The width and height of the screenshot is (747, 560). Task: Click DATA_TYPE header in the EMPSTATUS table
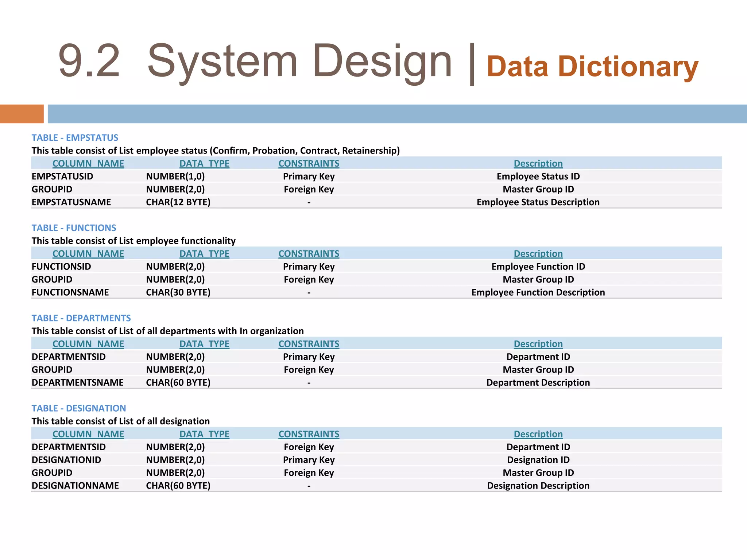tap(204, 163)
